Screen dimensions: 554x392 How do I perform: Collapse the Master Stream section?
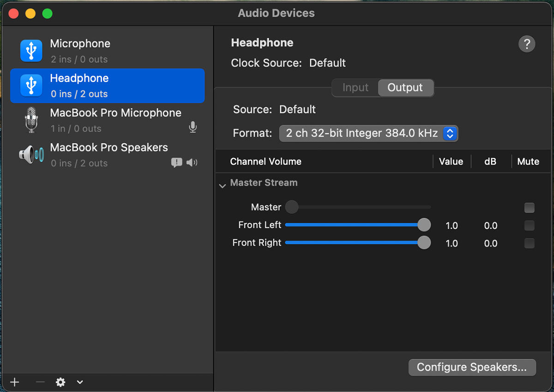point(223,185)
